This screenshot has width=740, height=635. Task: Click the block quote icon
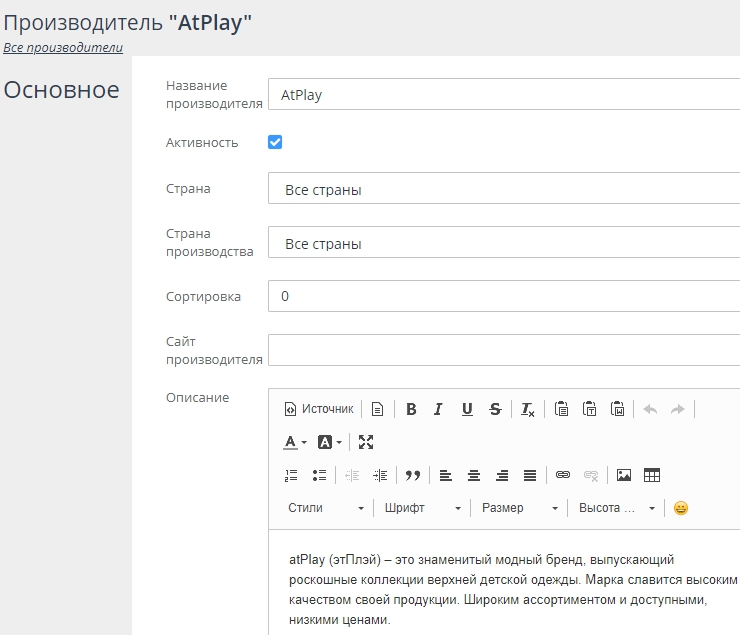[412, 475]
